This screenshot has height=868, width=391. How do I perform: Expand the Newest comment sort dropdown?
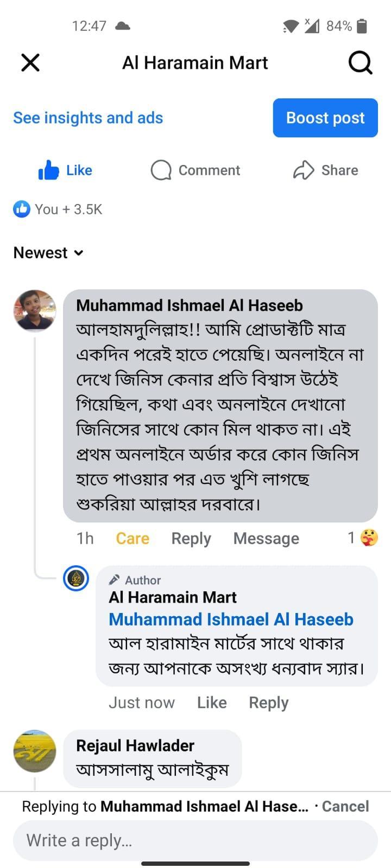pos(49,253)
